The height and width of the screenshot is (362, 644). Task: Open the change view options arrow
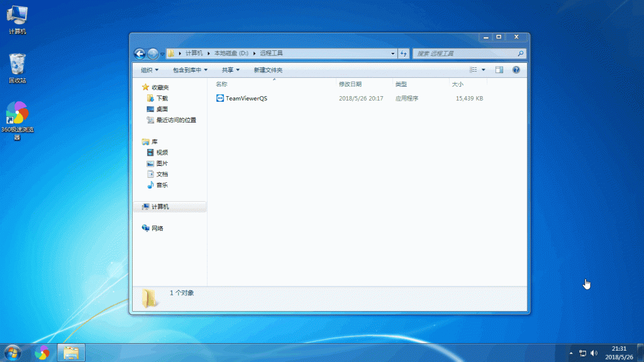(x=483, y=70)
